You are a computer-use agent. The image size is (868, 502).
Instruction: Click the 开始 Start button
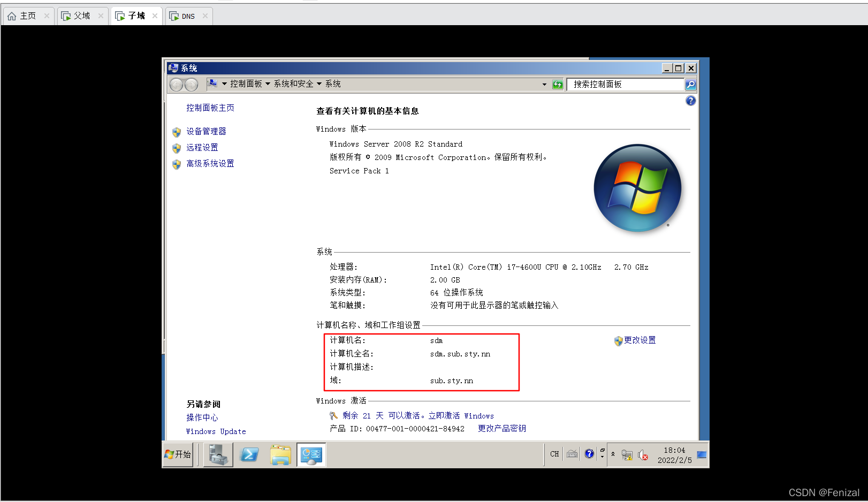point(178,455)
